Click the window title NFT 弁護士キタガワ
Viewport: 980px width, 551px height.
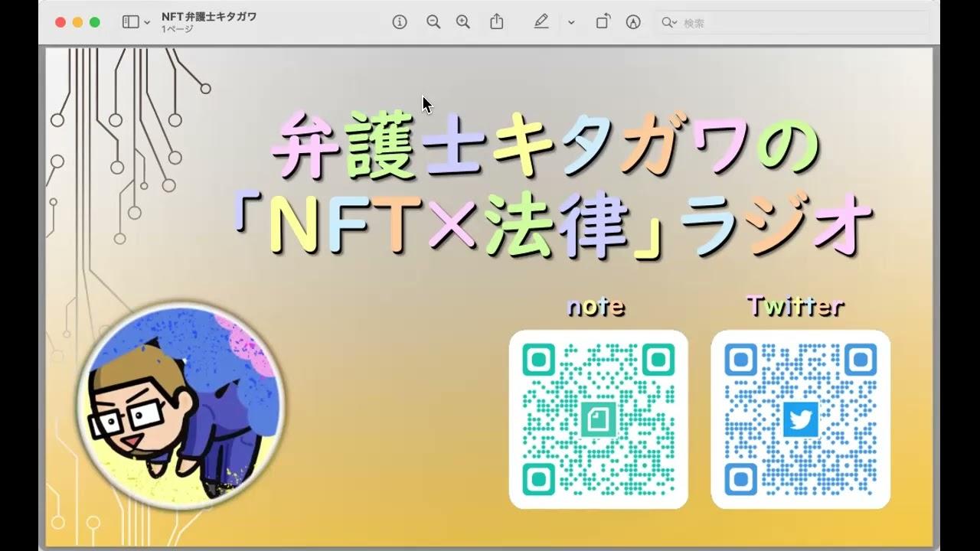209,16
